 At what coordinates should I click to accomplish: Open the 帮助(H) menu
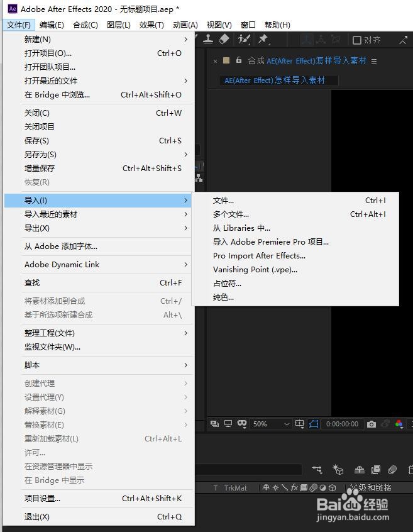(277, 25)
